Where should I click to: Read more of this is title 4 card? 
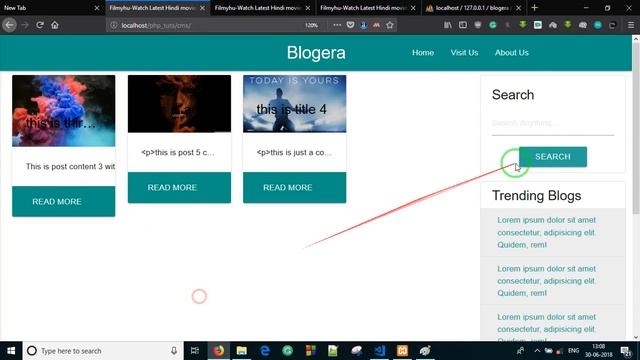tap(294, 187)
